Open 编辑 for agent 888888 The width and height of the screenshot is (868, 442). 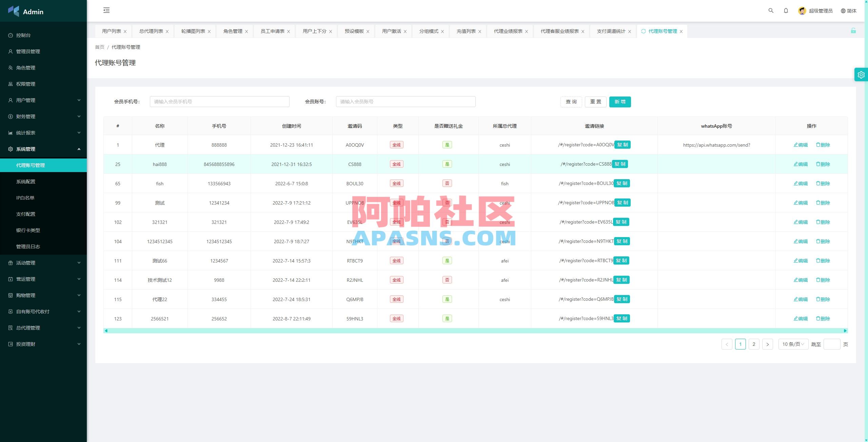click(x=801, y=145)
